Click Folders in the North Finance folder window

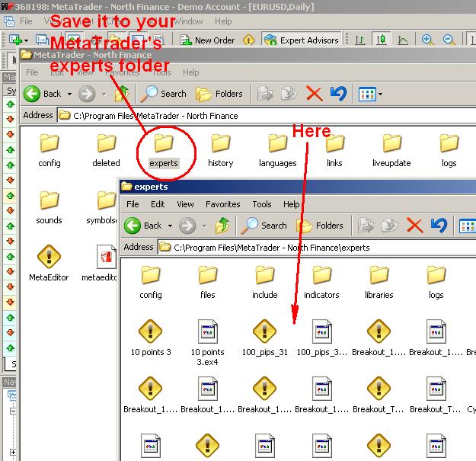coord(219,94)
